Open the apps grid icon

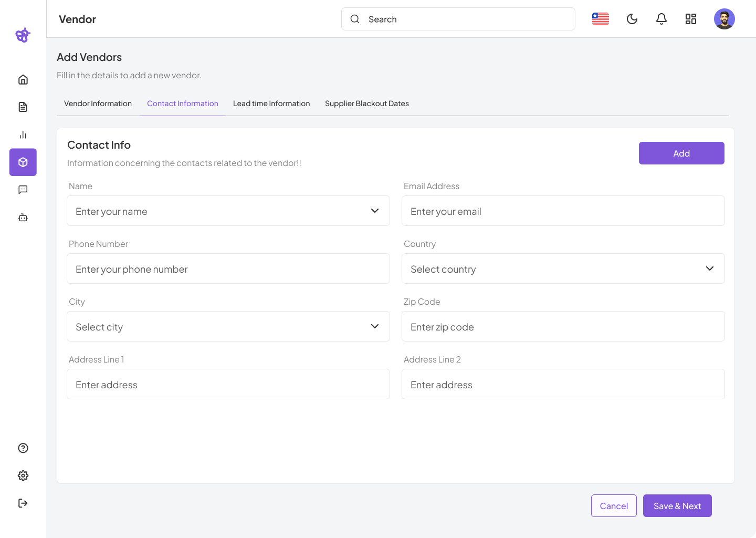click(x=691, y=19)
